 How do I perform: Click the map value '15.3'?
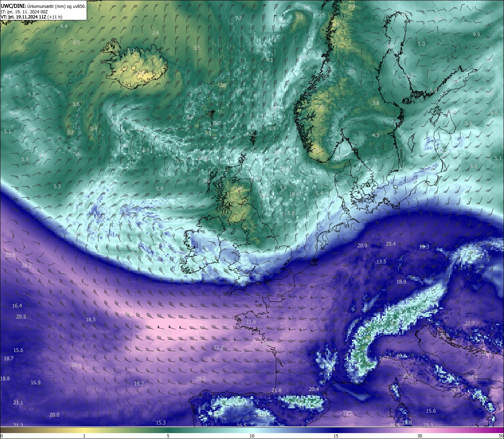click(161, 422)
